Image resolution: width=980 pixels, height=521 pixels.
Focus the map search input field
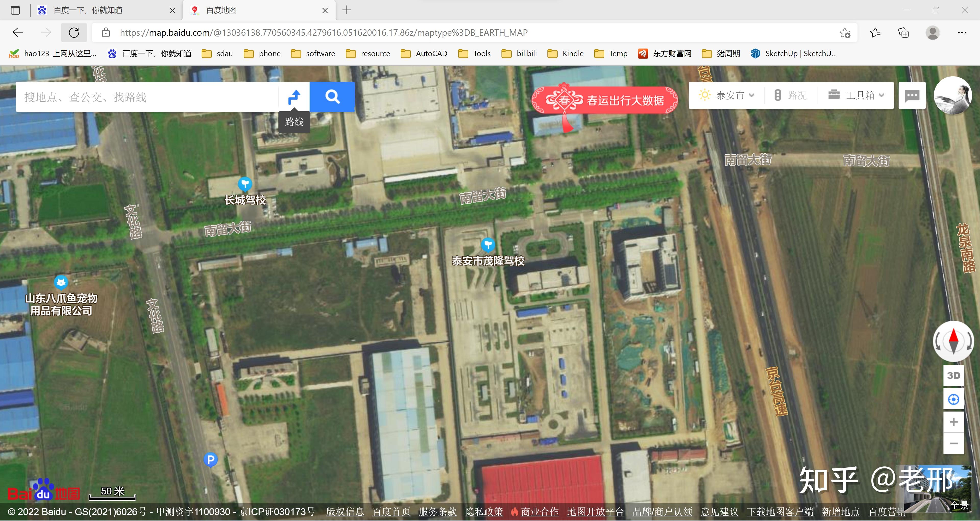click(148, 97)
